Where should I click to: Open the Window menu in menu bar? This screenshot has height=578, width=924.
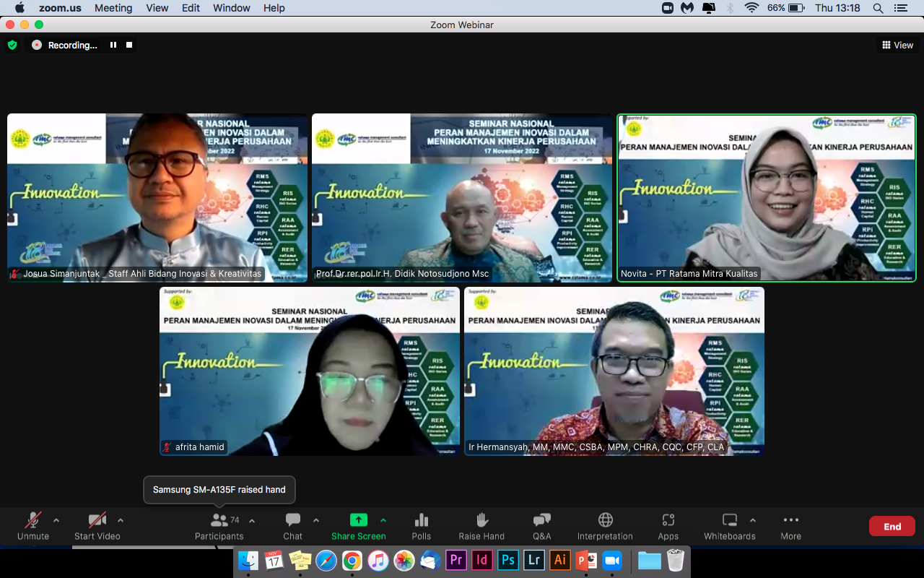click(x=232, y=8)
